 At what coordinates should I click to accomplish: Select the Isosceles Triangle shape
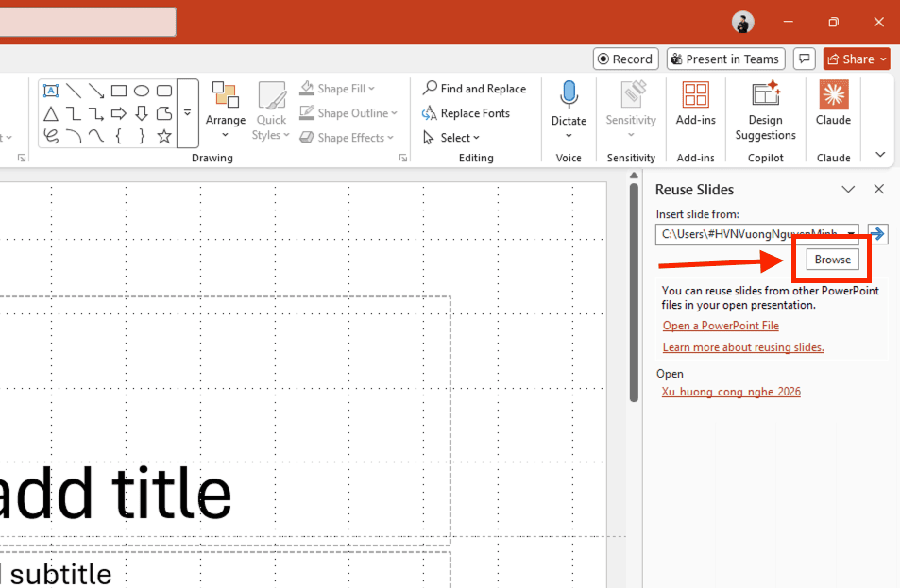coord(50,113)
